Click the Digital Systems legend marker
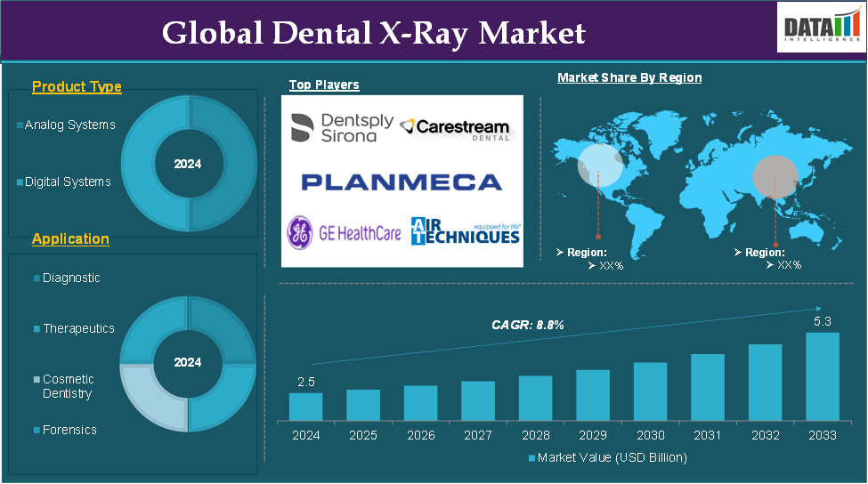 pos(20,182)
